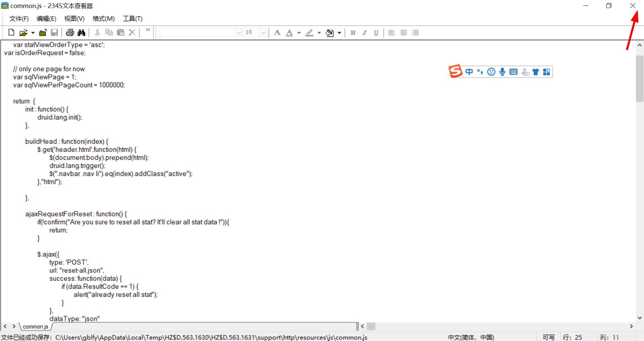Click vertical scrollbar down arrow
Screen dimensions: 644x341
(640, 318)
